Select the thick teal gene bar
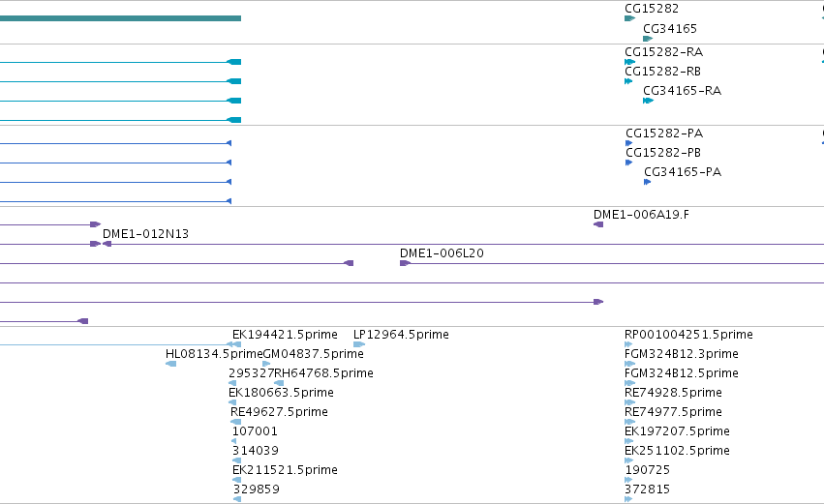The height and width of the screenshot is (504, 824). (120, 18)
